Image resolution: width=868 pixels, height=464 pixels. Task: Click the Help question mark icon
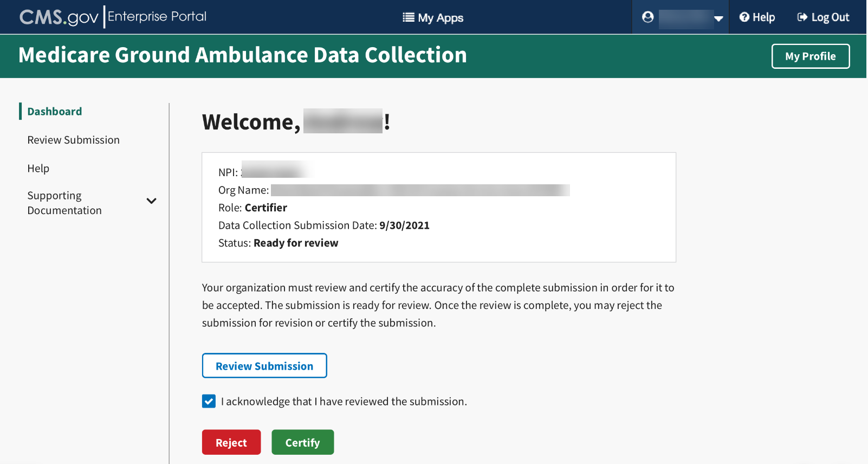click(x=744, y=17)
